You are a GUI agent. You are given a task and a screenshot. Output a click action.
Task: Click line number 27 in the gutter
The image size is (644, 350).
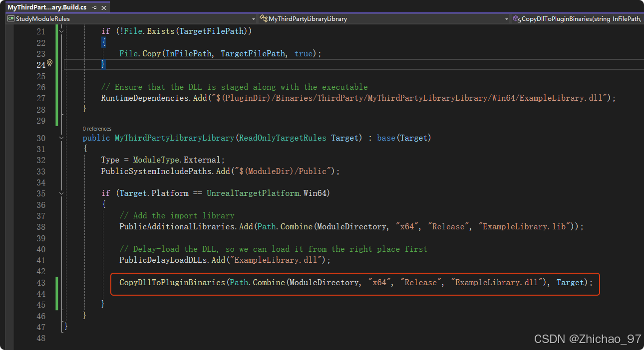[x=40, y=98]
